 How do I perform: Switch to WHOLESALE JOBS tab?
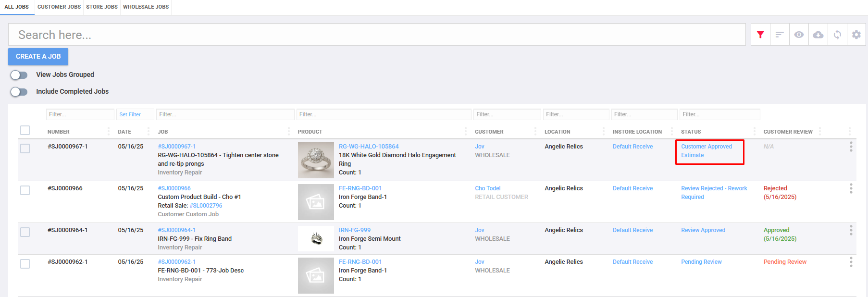tap(146, 7)
